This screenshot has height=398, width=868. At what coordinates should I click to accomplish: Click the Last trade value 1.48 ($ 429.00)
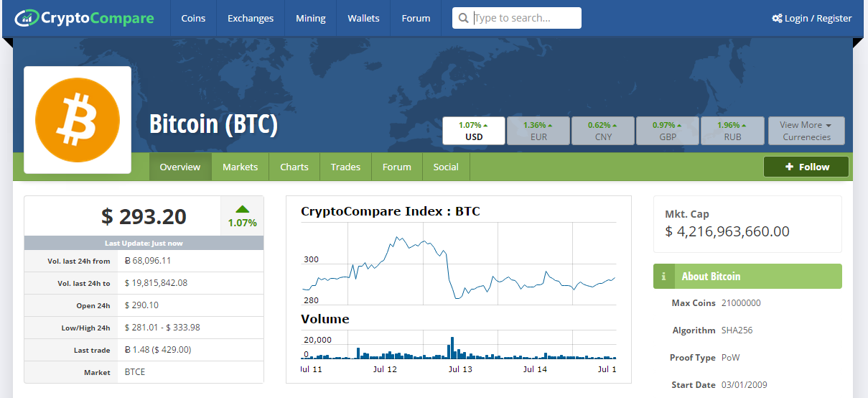pos(158,350)
